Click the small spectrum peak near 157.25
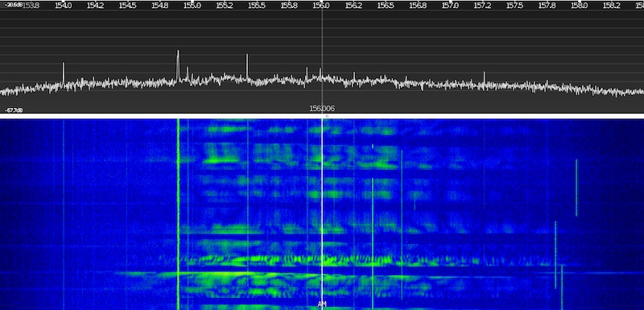 [x=485, y=77]
